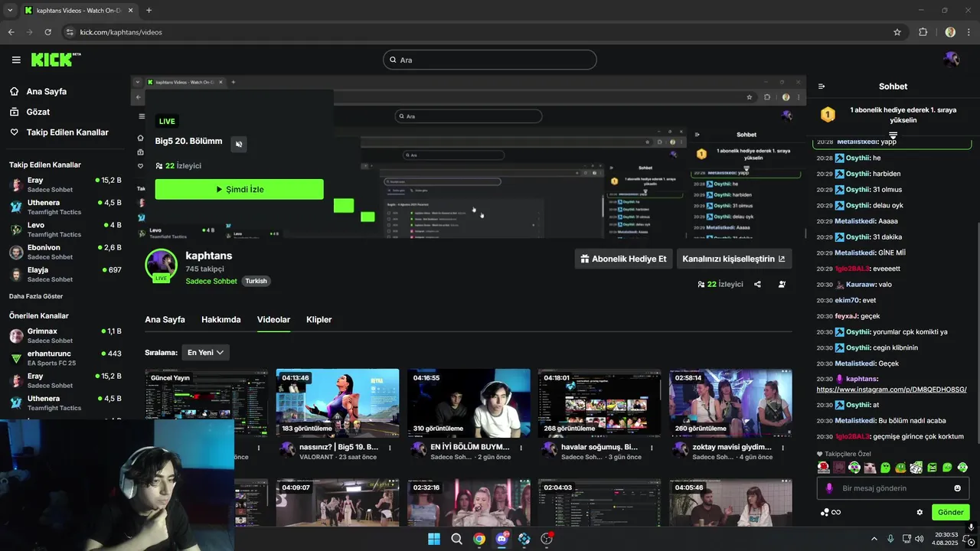The height and width of the screenshot is (551, 980).
Task: Open the emoji picker in the message box
Action: click(957, 488)
